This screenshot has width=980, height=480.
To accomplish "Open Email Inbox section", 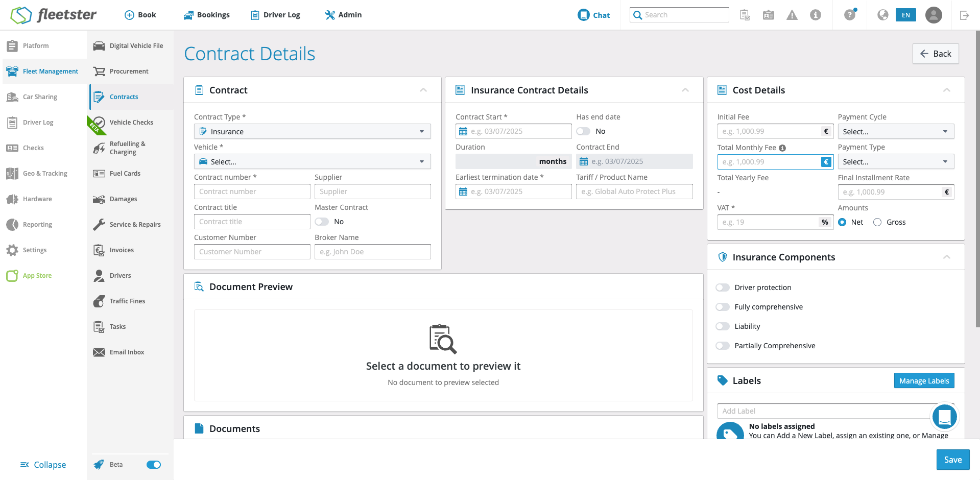I will tap(130, 352).
